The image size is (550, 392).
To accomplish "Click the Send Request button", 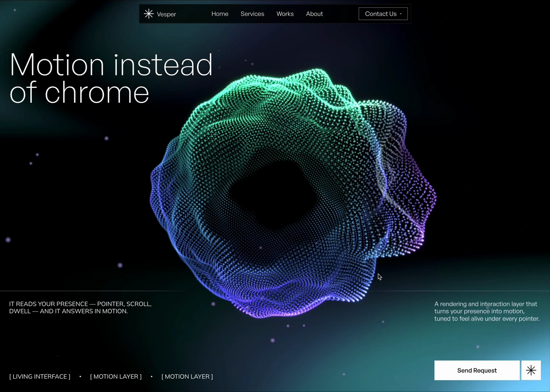I will click(477, 370).
